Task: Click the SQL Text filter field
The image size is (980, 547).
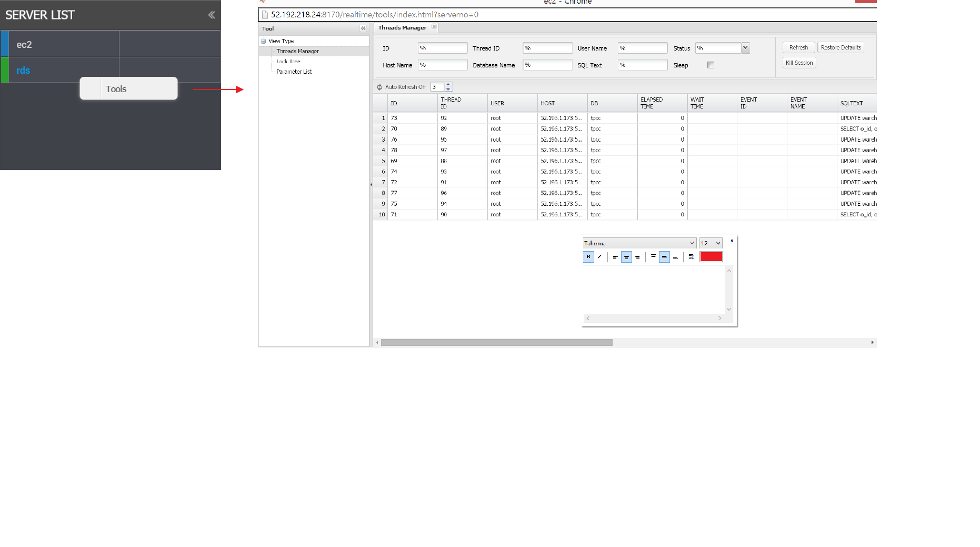Action: 642,65
